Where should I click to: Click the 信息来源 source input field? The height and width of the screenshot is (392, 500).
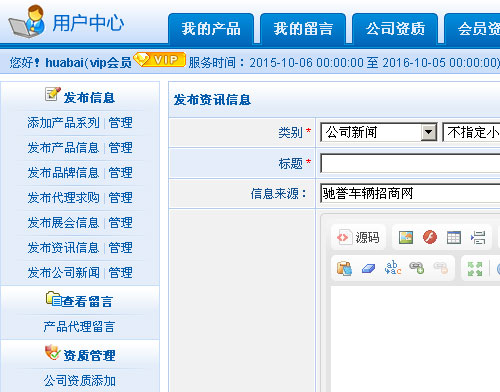[x=410, y=193]
